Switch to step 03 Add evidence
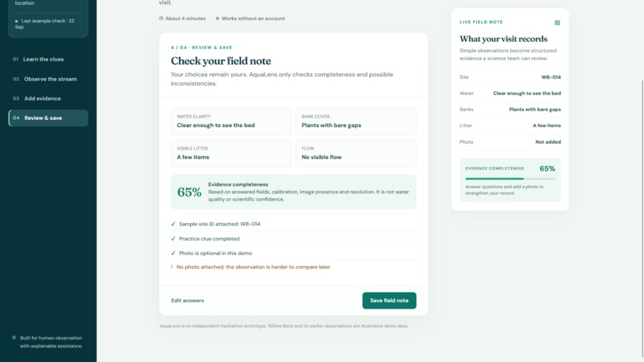This screenshot has height=362, width=644. 48,98
